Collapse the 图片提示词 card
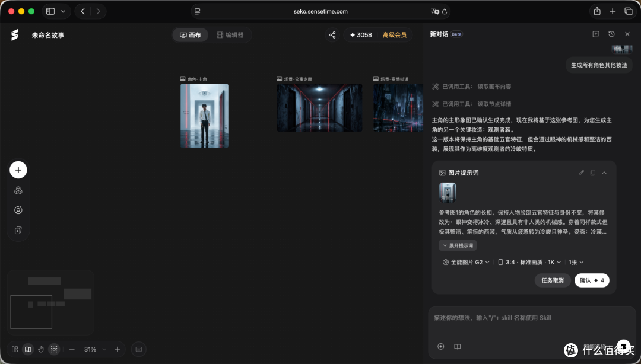The image size is (641, 364). coord(604,173)
